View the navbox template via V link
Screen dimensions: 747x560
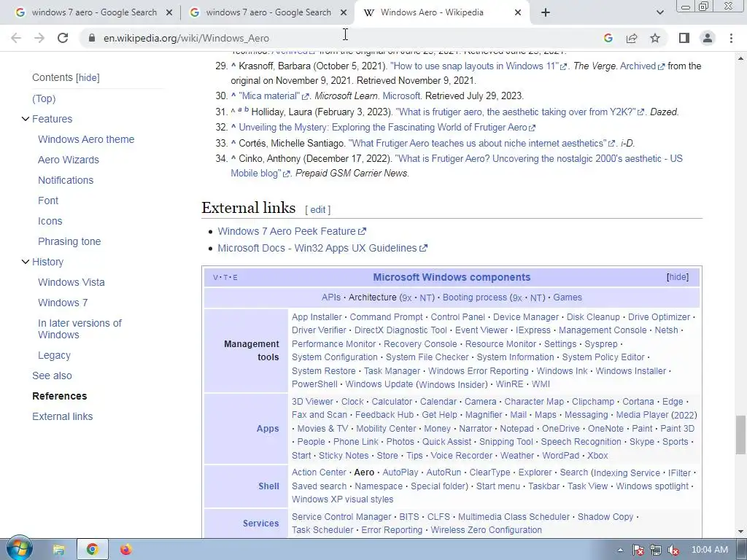coord(215,277)
